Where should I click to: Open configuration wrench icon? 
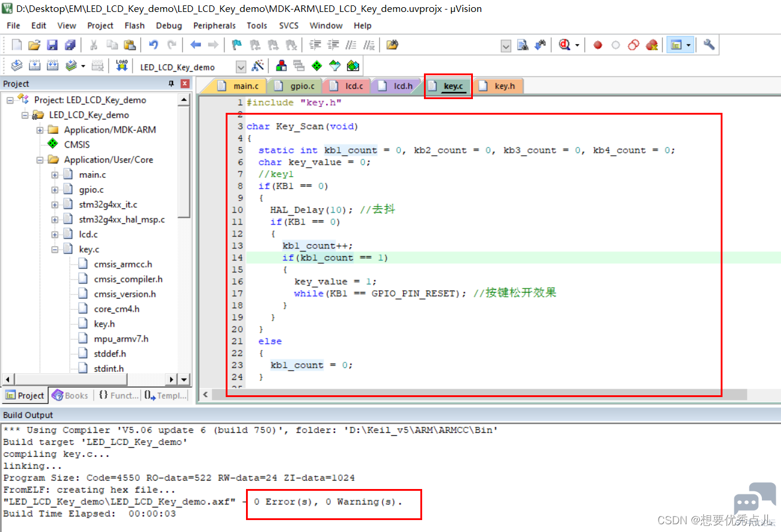709,45
